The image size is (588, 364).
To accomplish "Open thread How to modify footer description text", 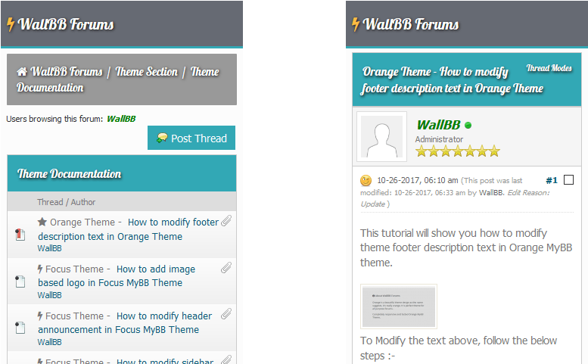I will tap(128, 229).
